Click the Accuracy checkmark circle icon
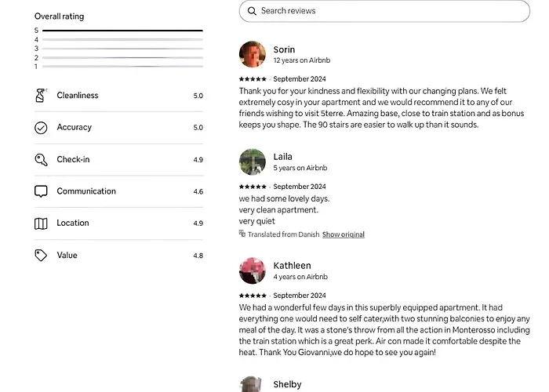 (x=41, y=128)
